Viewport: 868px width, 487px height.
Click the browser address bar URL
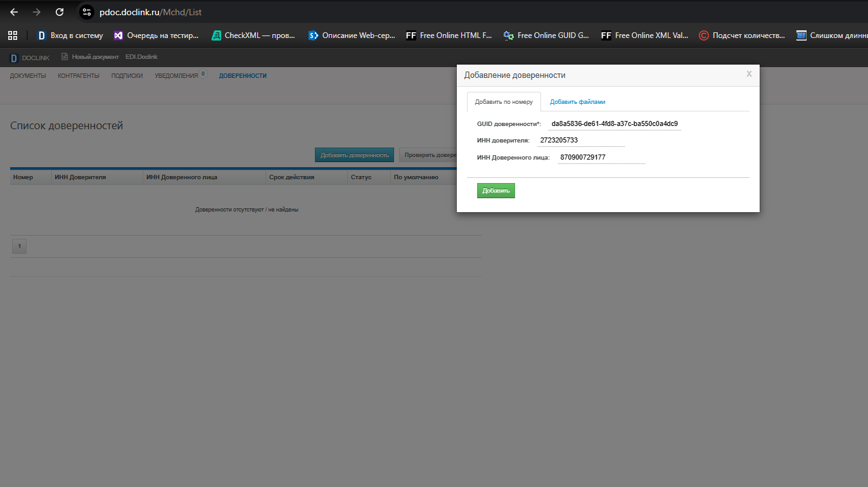point(151,12)
